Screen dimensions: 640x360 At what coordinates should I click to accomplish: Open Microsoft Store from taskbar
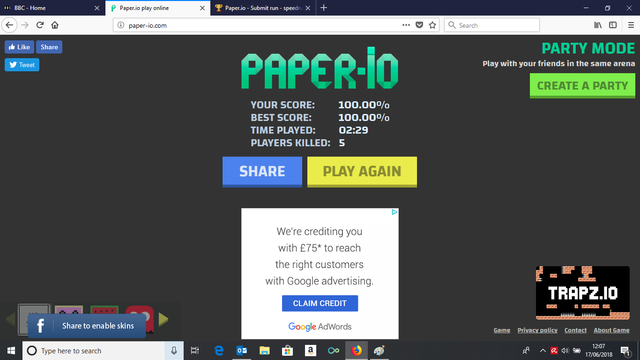287,351
